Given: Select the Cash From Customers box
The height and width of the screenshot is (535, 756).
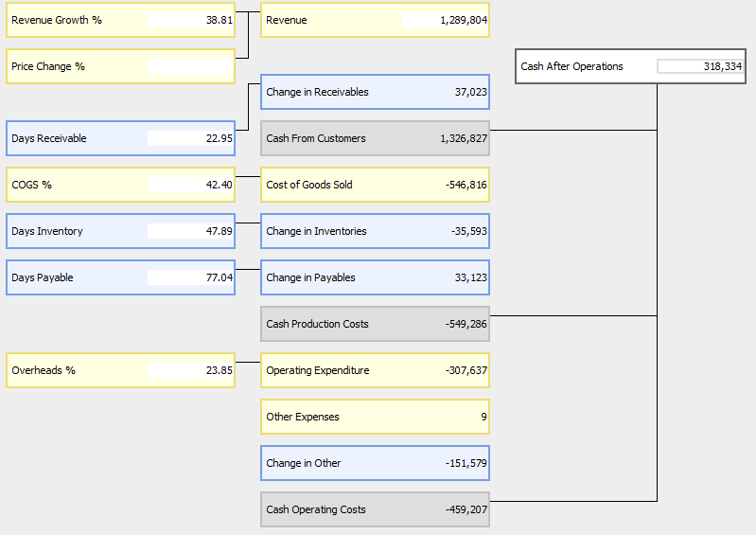Looking at the screenshot, I should click(375, 138).
